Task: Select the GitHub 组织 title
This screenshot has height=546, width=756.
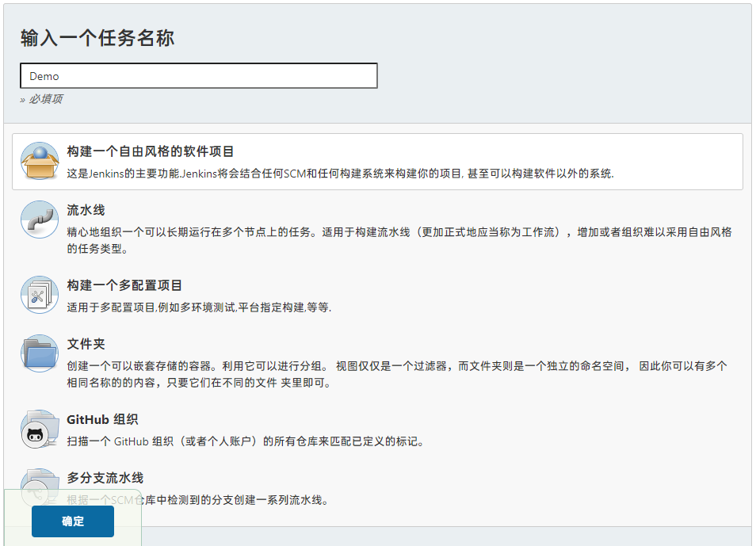Action: tap(102, 420)
